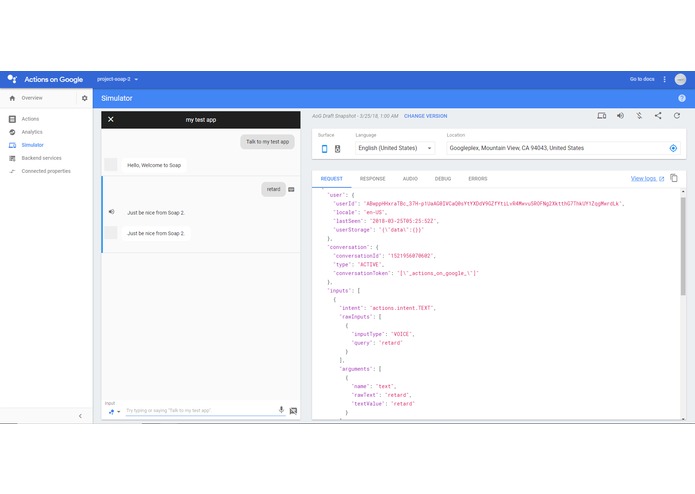
Task: Open the Overview page
Action: pyautogui.click(x=32, y=98)
